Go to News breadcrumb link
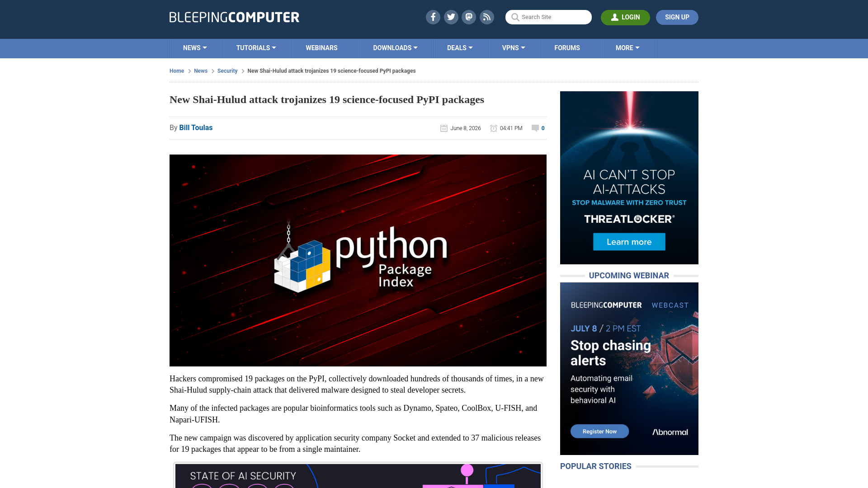 coord(201,71)
